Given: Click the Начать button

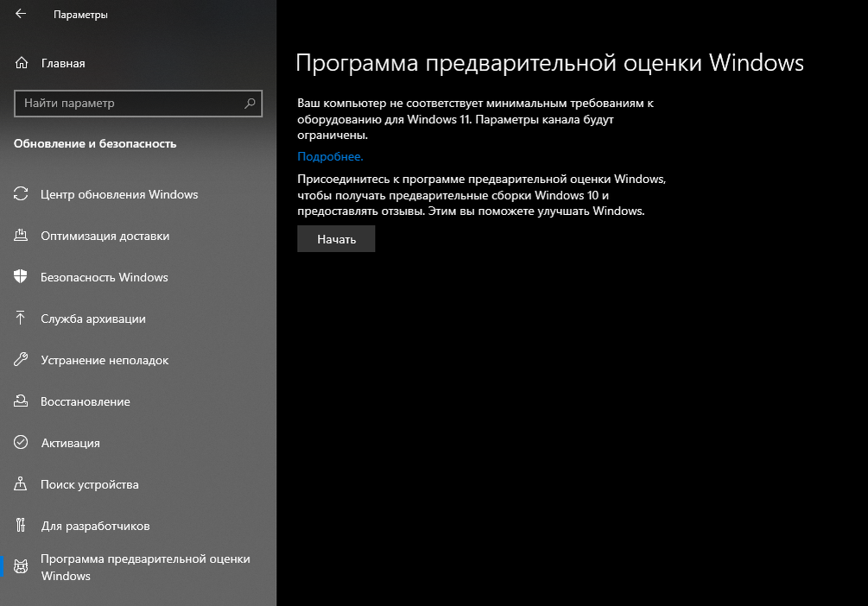Looking at the screenshot, I should (x=336, y=238).
